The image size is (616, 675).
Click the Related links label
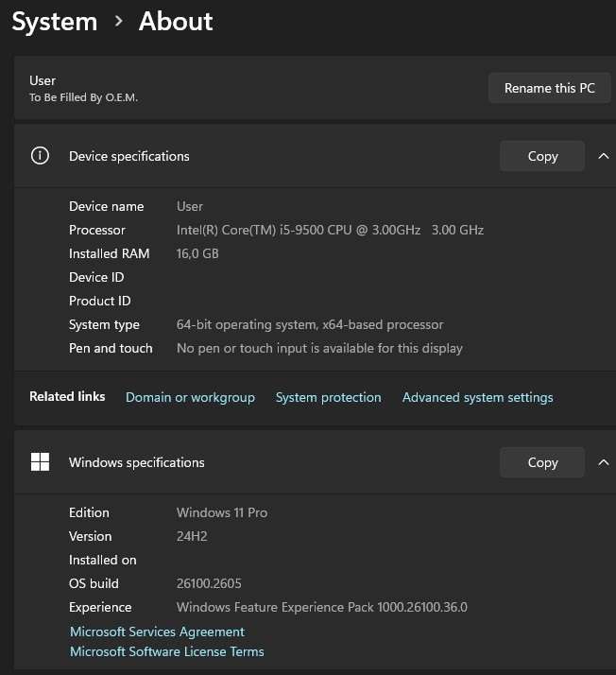67,396
